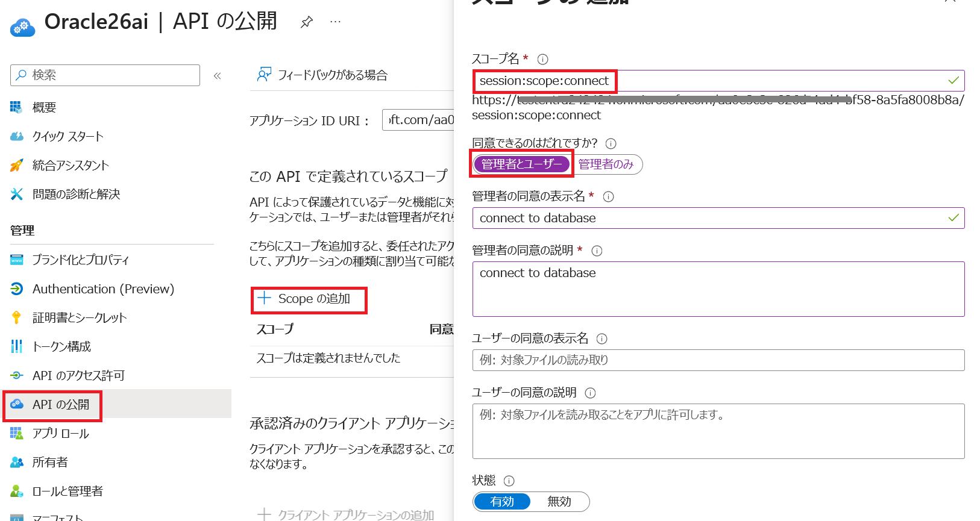
Task: Click Scope の追加 button
Action: [x=304, y=299]
